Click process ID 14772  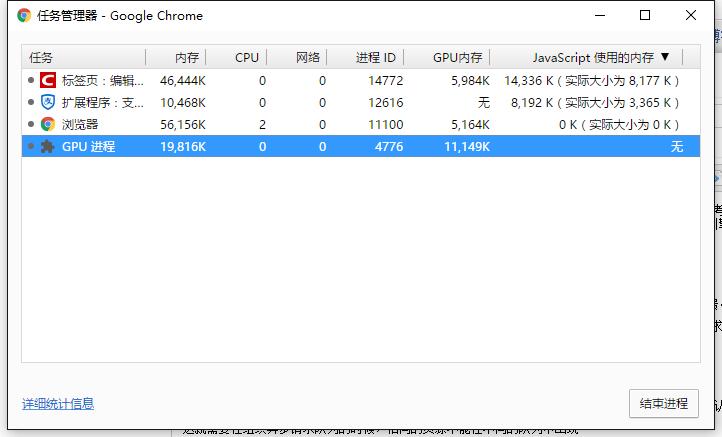(x=385, y=81)
